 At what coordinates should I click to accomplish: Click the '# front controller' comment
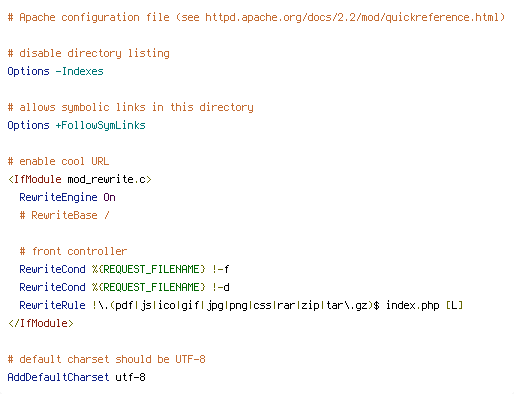point(73,251)
